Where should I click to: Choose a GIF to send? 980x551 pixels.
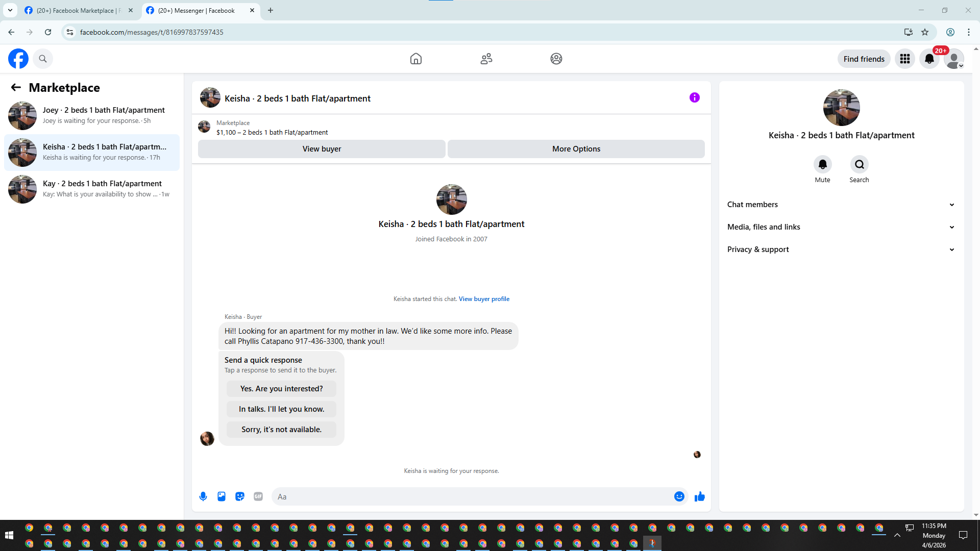(258, 496)
